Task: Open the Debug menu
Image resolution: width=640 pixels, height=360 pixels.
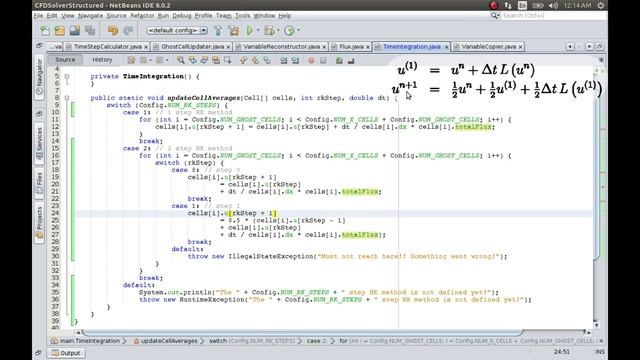Action: click(182, 16)
